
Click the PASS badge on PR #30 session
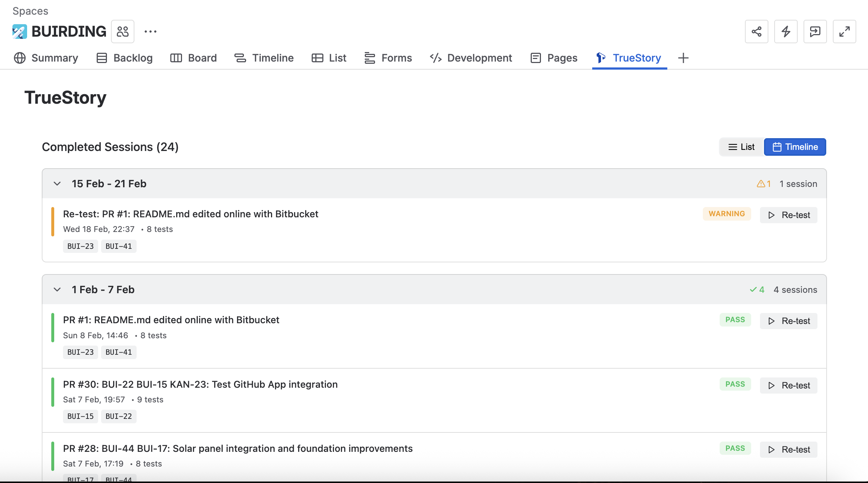(x=735, y=384)
